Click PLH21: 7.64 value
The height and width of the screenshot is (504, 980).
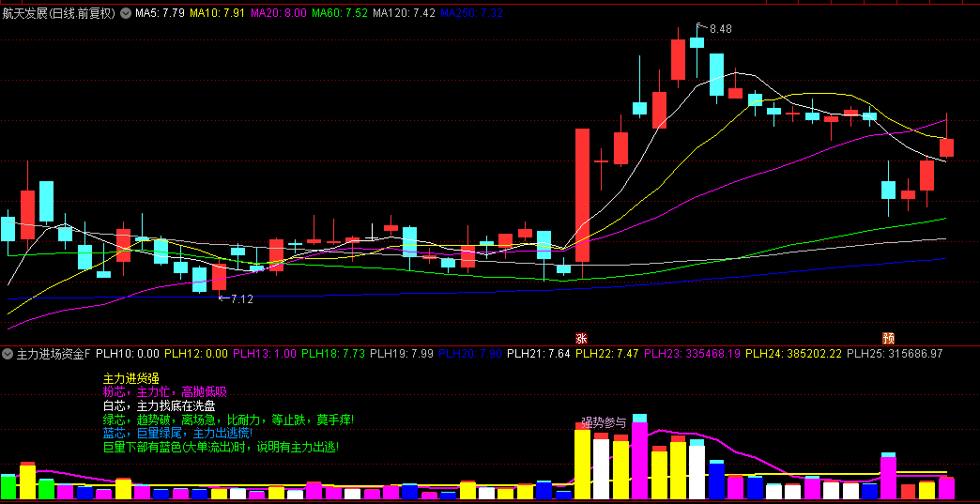pos(538,354)
